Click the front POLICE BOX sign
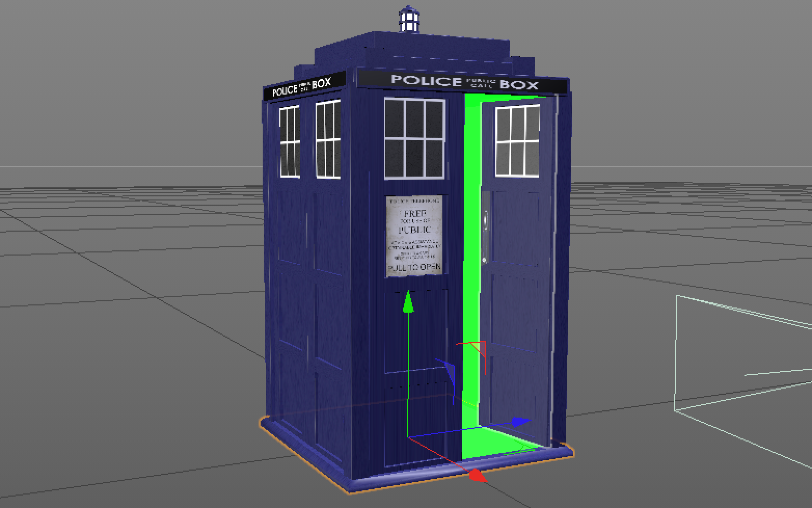812x508 pixels. point(464,82)
